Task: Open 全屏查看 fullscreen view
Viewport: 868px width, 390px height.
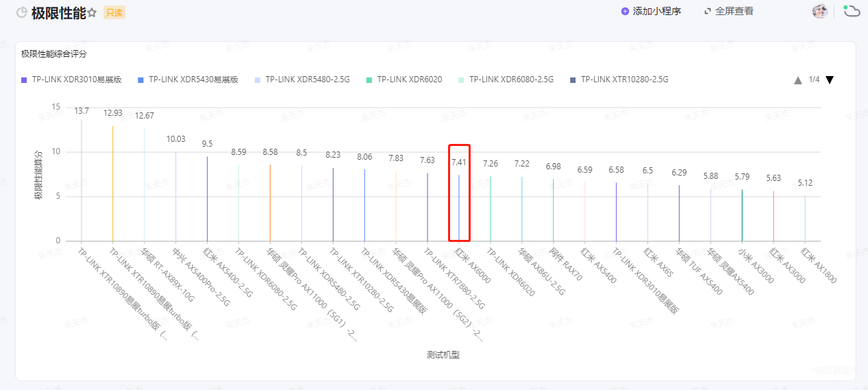Action: tap(729, 11)
